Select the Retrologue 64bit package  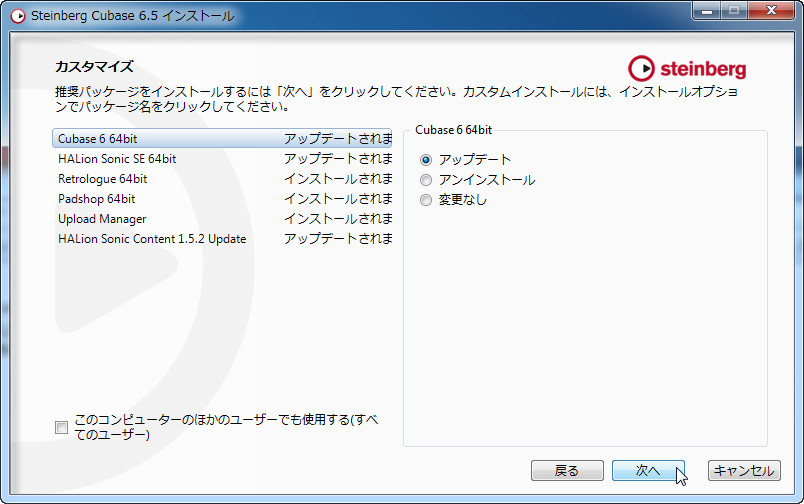[222, 179]
